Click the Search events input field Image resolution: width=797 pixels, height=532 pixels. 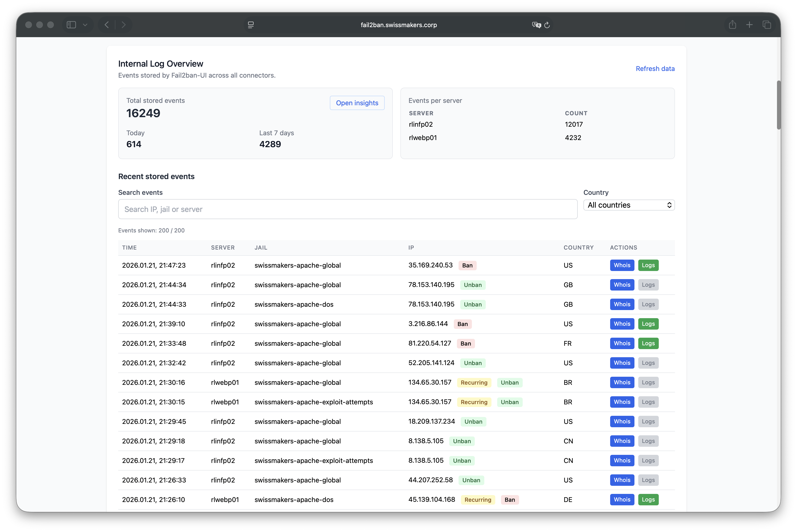click(x=347, y=209)
